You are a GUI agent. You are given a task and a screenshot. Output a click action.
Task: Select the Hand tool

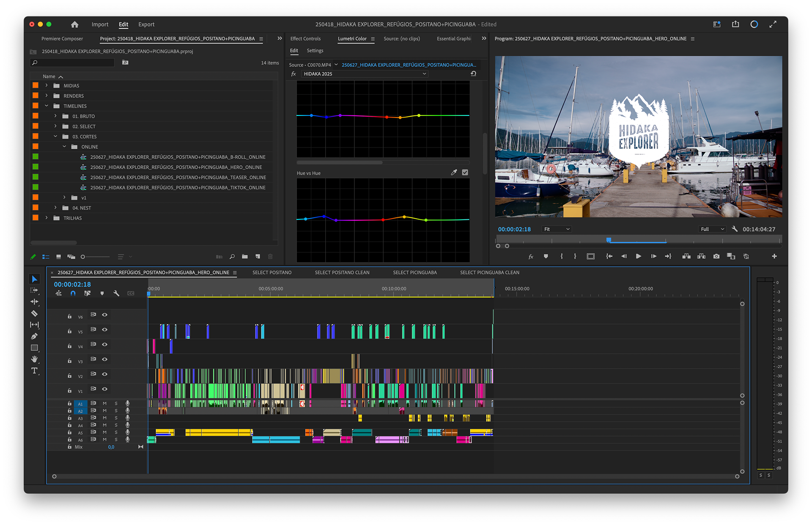35,359
